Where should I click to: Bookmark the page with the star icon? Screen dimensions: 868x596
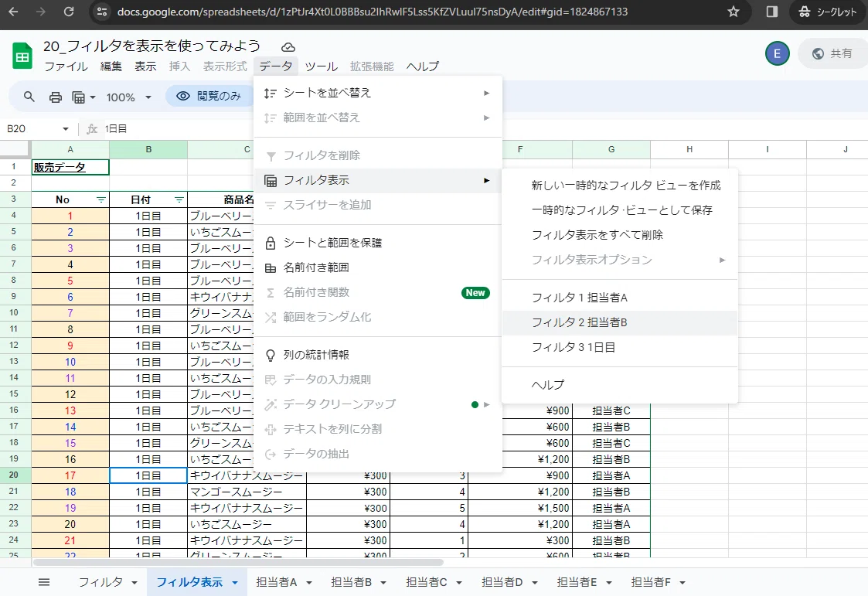pyautogui.click(x=734, y=12)
